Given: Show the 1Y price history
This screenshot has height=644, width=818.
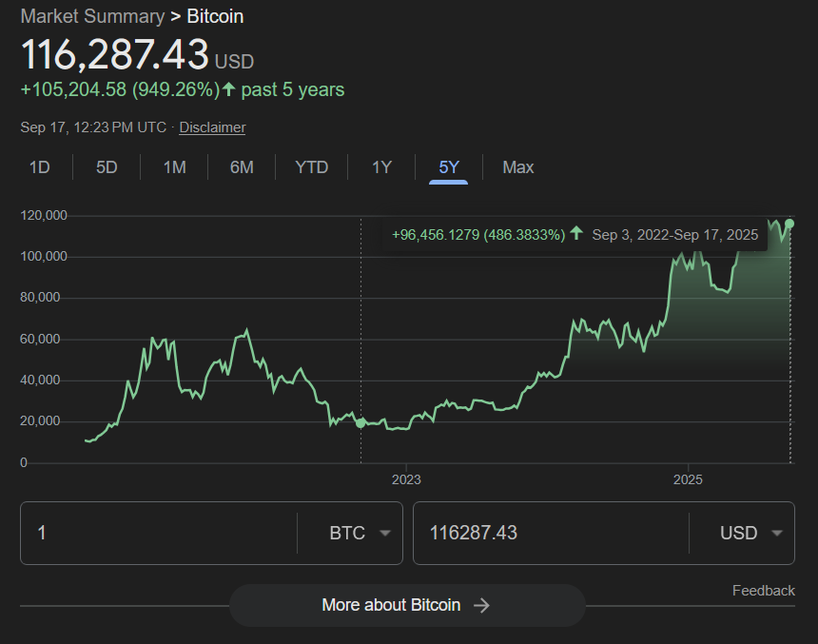Looking at the screenshot, I should click(x=381, y=167).
